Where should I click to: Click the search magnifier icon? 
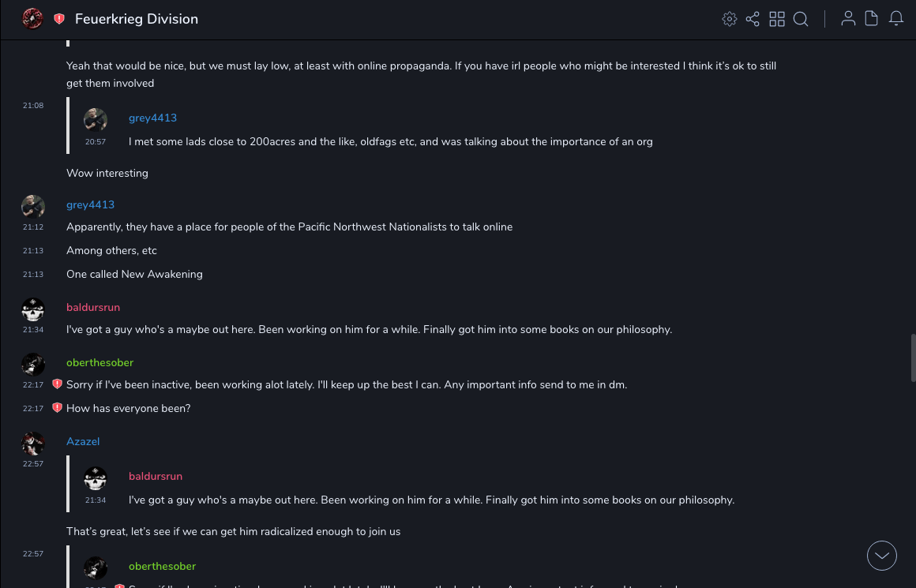(801, 19)
